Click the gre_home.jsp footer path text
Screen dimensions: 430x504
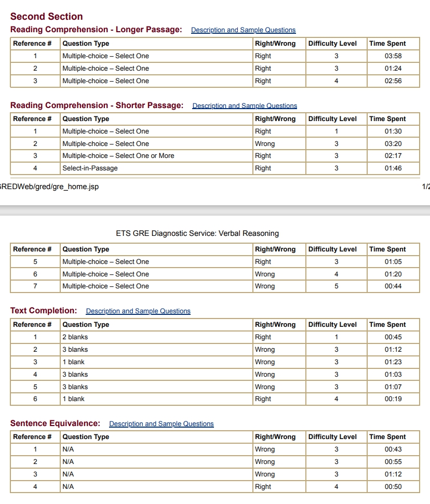pyautogui.click(x=49, y=187)
